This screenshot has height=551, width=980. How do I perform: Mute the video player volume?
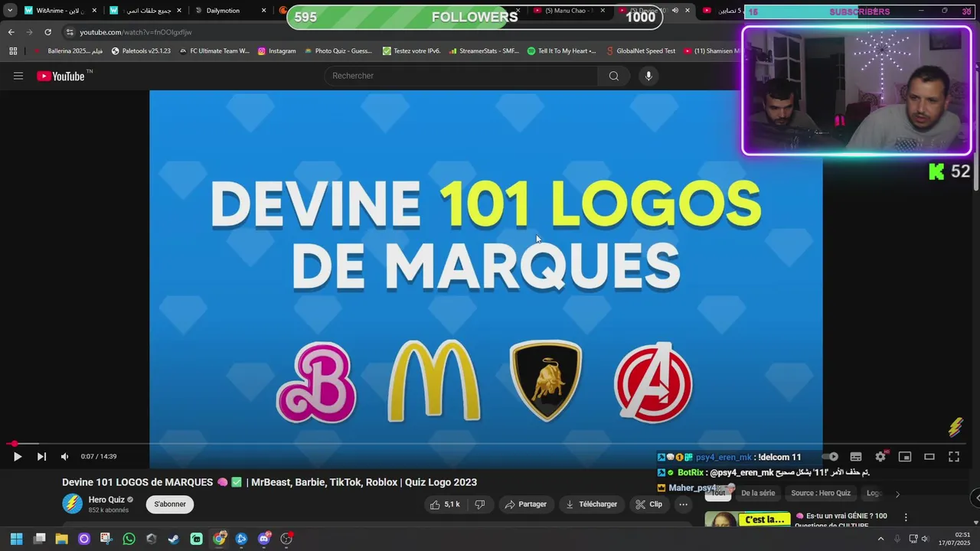[x=64, y=457]
